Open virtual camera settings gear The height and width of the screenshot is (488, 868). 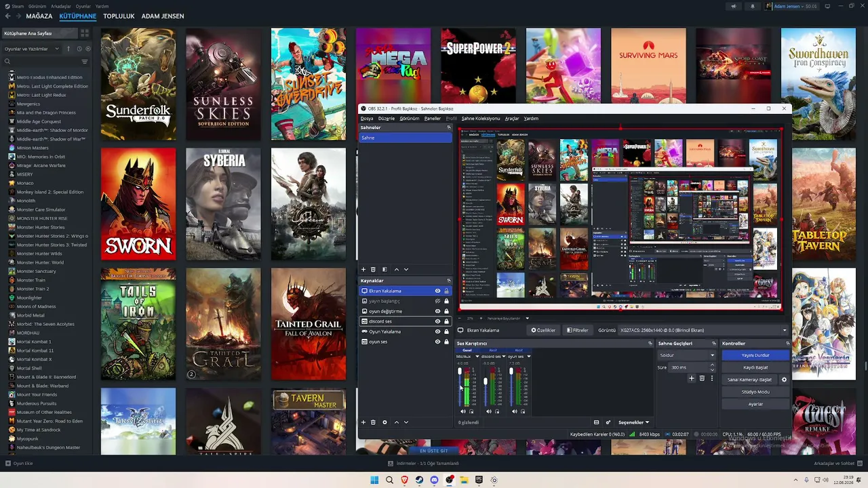(784, 380)
